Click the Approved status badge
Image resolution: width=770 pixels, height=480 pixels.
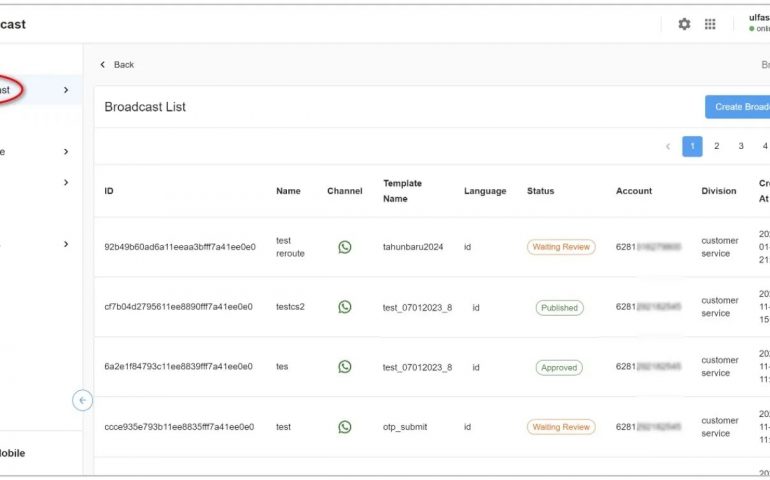click(x=559, y=368)
